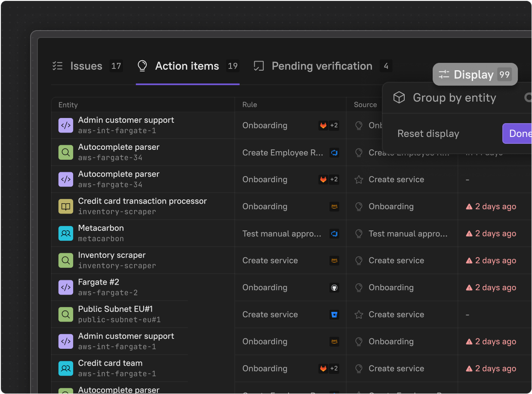Click the warning icon in Inventory scraper row
Image resolution: width=532 pixels, height=394 pixels.
click(x=469, y=261)
